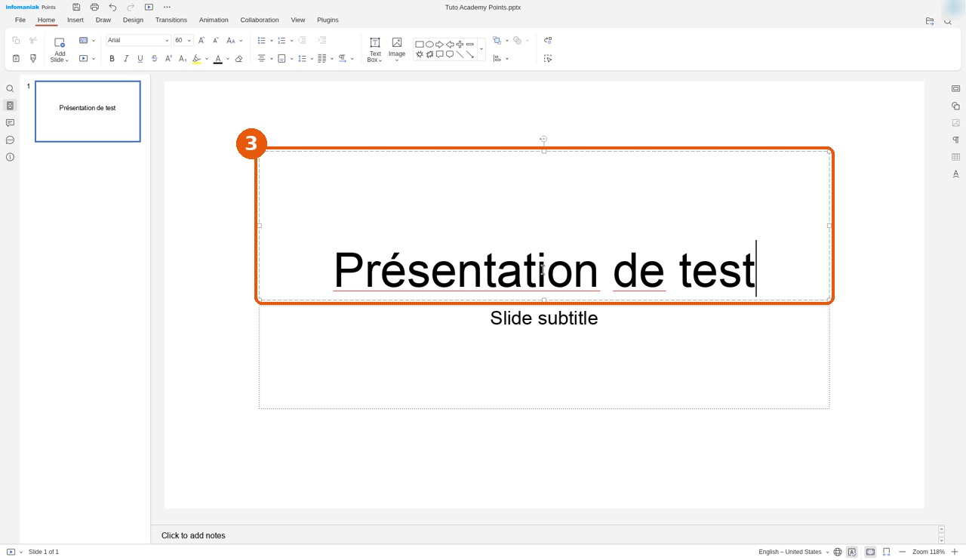Image resolution: width=966 pixels, height=560 pixels.
Task: Toggle superscript formatting
Action: 168,58
